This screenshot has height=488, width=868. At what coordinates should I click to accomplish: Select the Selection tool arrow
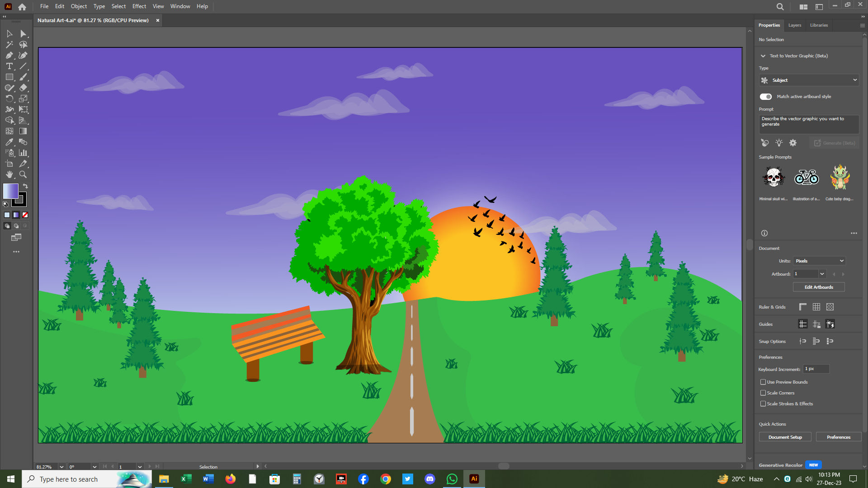point(9,34)
